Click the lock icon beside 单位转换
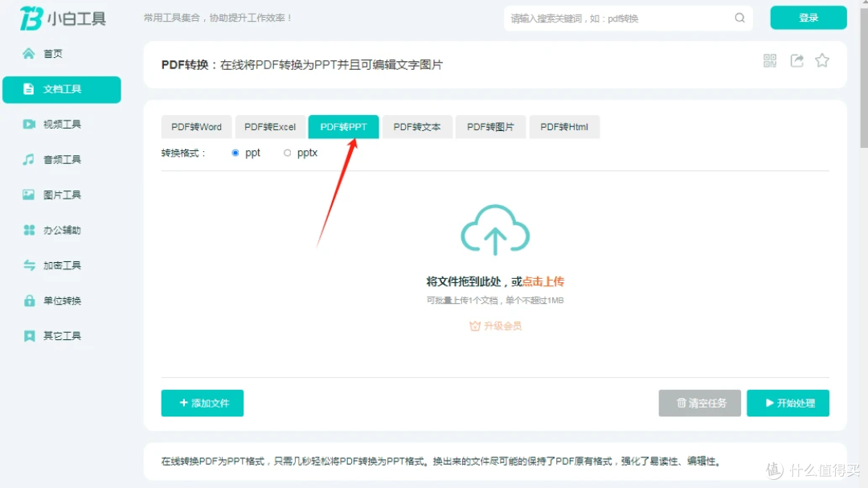This screenshot has height=488, width=868. point(30,301)
